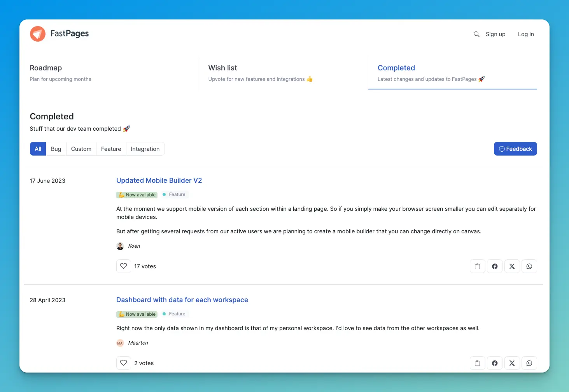The width and height of the screenshot is (569, 392).
Task: Share Updated Mobile Builder V2 on X
Action: (x=512, y=266)
